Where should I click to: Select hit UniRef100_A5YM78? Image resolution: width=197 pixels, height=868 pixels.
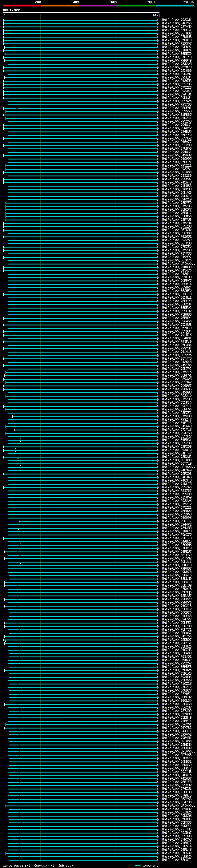point(177,67)
